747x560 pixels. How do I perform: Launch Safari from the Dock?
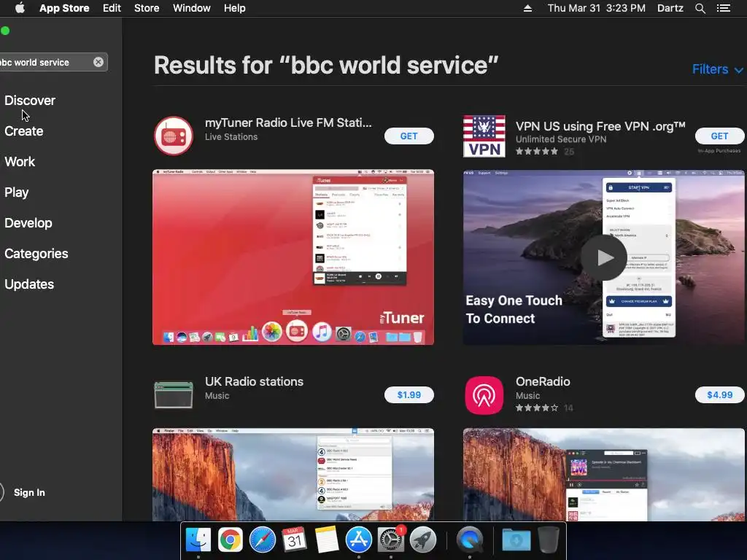coord(262,540)
